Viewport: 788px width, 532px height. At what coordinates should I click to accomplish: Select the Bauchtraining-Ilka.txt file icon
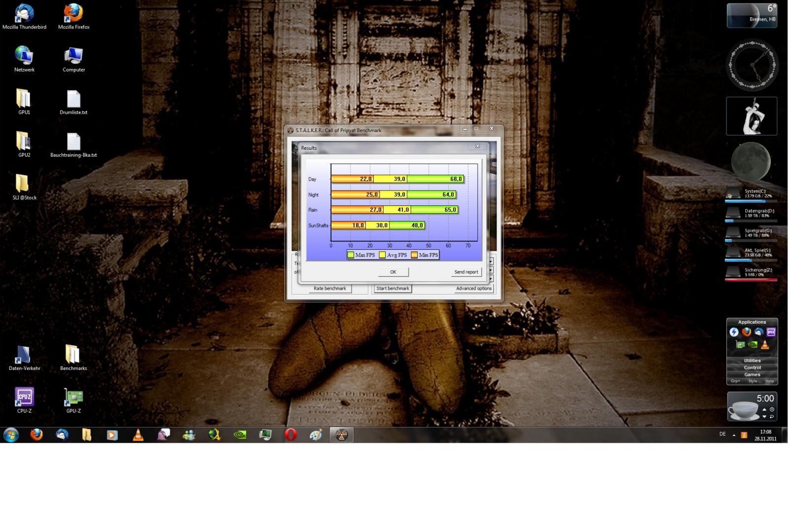click(74, 144)
